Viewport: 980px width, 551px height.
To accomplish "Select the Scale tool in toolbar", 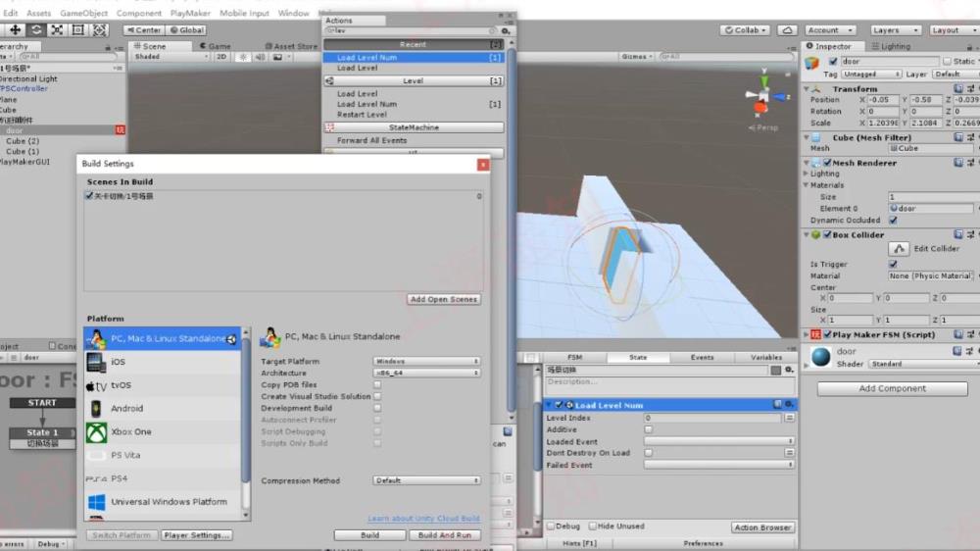I will coord(57,29).
